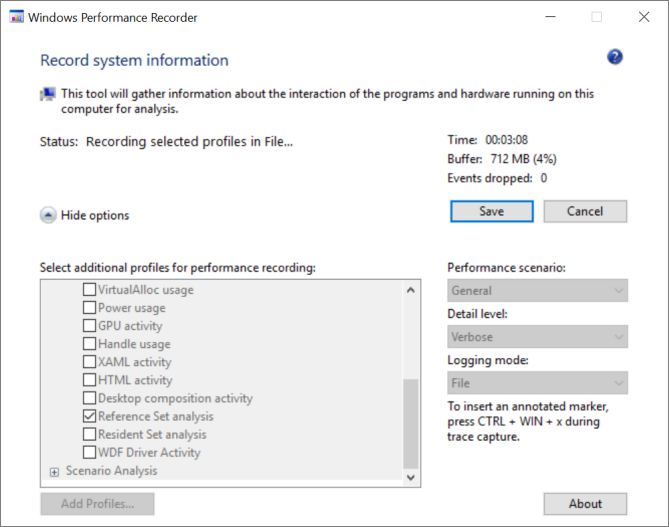
Task: Click the profile list scroll up arrow
Action: [x=411, y=290]
